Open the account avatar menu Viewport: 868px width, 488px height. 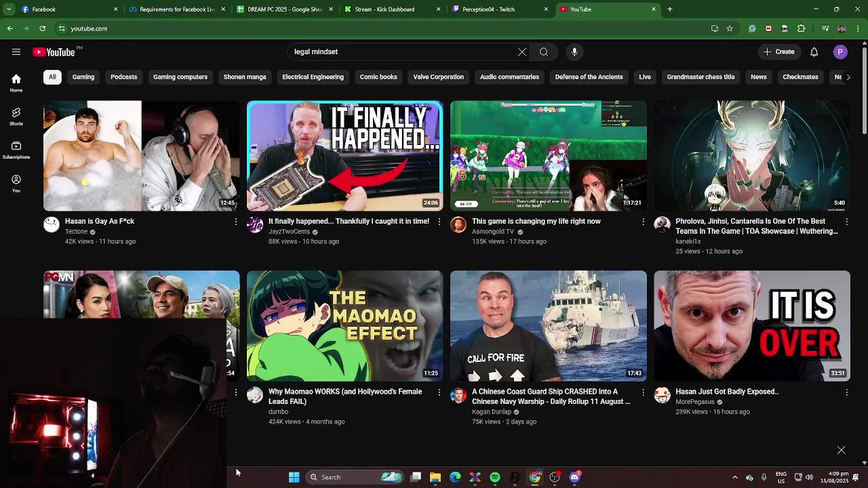click(840, 52)
